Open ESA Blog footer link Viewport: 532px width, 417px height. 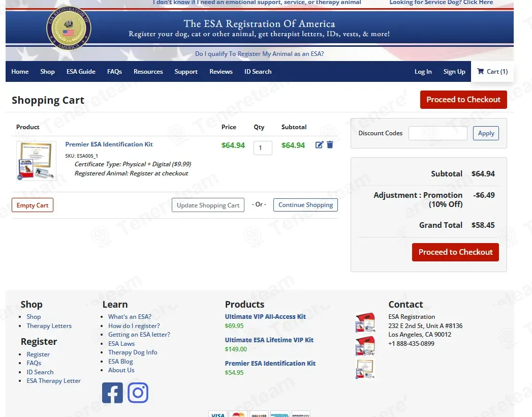click(120, 361)
